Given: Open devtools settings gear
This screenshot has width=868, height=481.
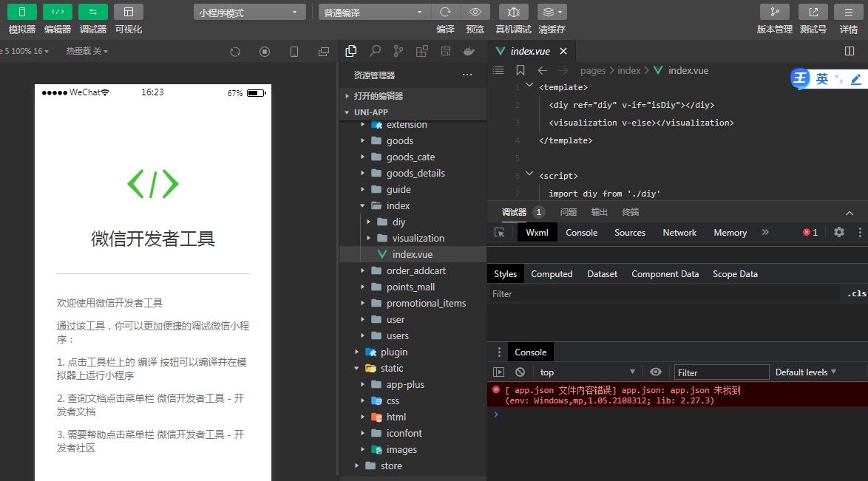Looking at the screenshot, I should [839, 233].
